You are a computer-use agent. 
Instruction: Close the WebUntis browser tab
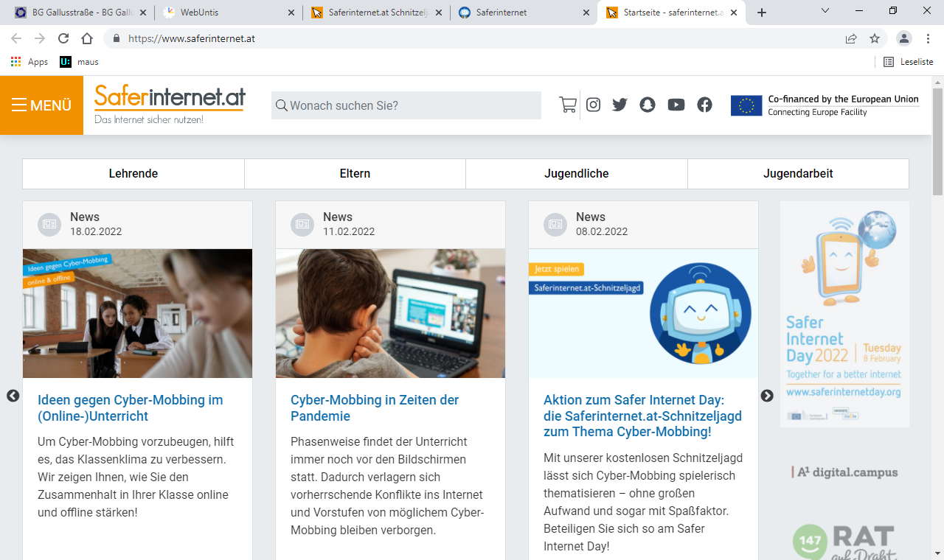click(x=291, y=13)
